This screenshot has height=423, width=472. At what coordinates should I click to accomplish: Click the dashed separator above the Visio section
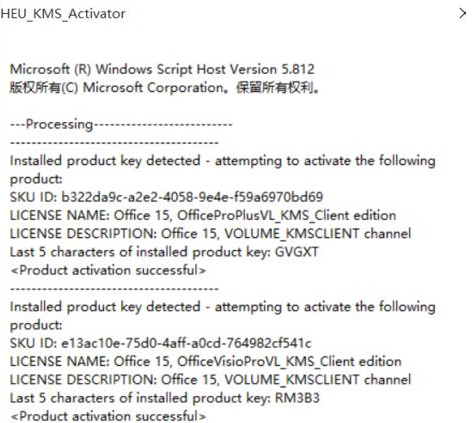pyautogui.click(x=114, y=289)
